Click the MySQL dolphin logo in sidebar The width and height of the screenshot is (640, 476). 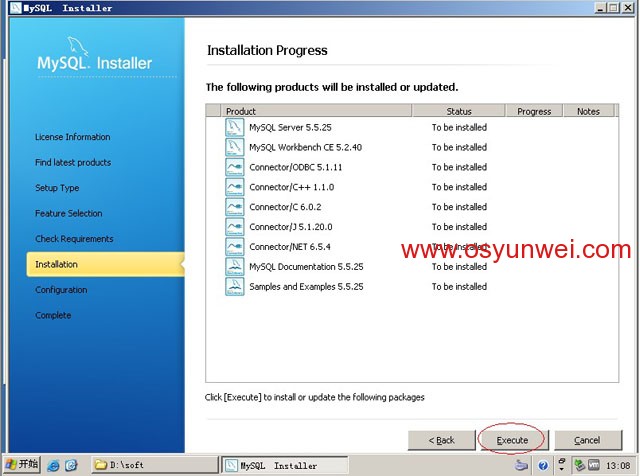pyautogui.click(x=78, y=46)
